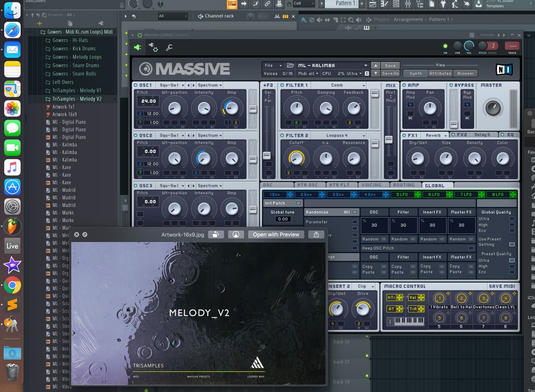Image resolution: width=535 pixels, height=392 pixels.
Task: Click the Global tune value field
Action: [x=283, y=219]
